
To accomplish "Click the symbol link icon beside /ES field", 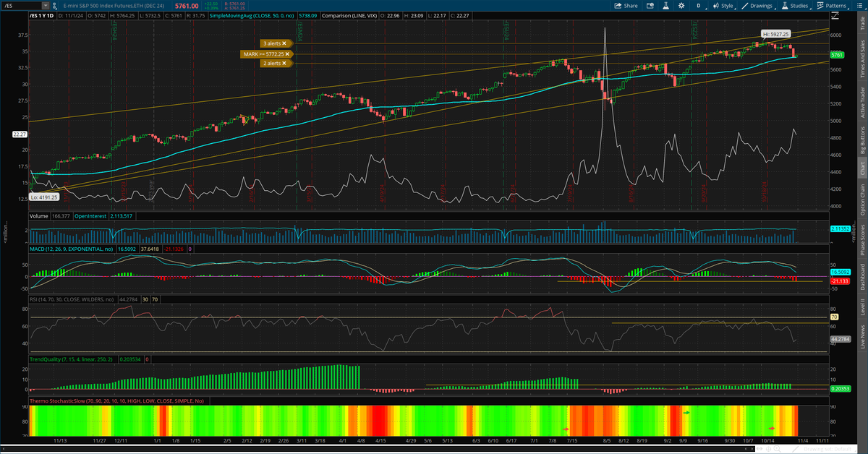I will pyautogui.click(x=56, y=5).
